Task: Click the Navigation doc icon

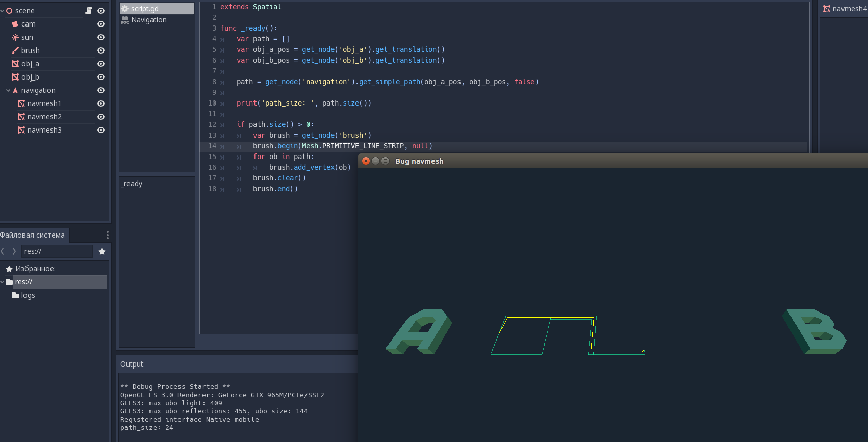Action: pos(125,20)
